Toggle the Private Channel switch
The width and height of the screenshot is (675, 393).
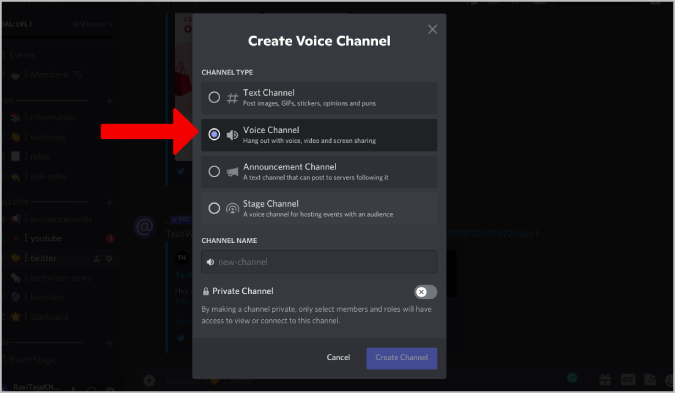click(425, 292)
